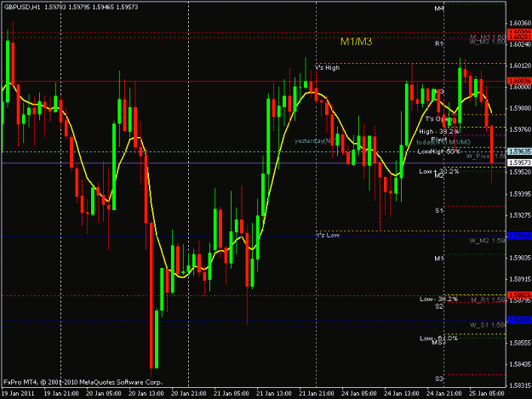Viewport: 532px width, 399px height.
Task: Click the 1.59760 price axis value
Action: (520, 130)
